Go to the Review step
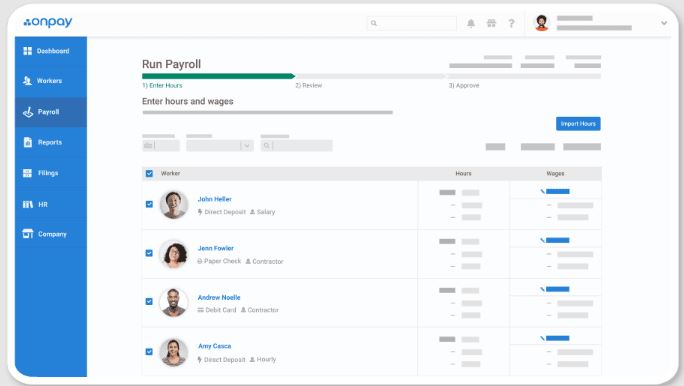This screenshot has height=386, width=684. coord(308,85)
